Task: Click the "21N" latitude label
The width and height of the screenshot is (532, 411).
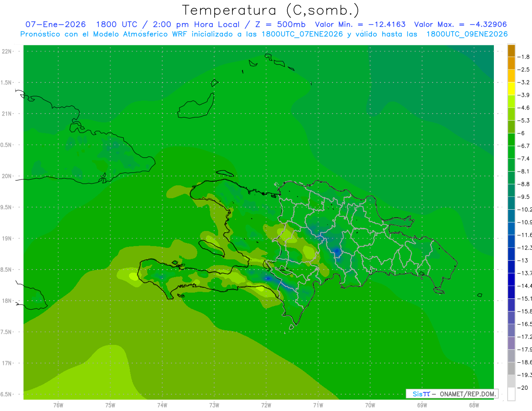Action: coord(7,114)
